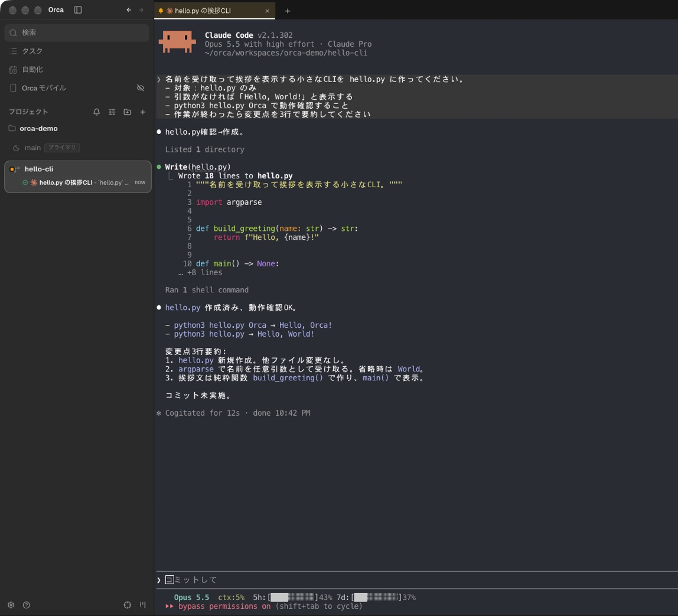The width and height of the screenshot is (678, 616).
Task: Open settings gear at sidebar bottom
Action: (11, 605)
